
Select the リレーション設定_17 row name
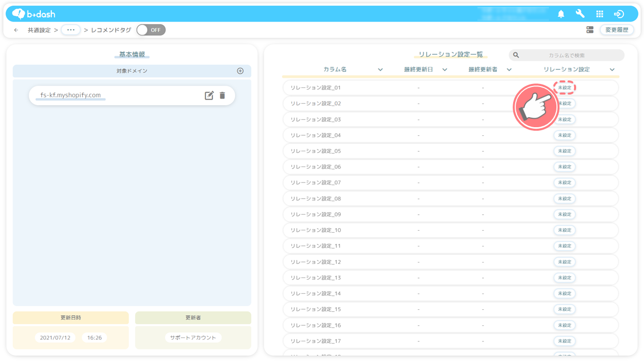(x=315, y=341)
